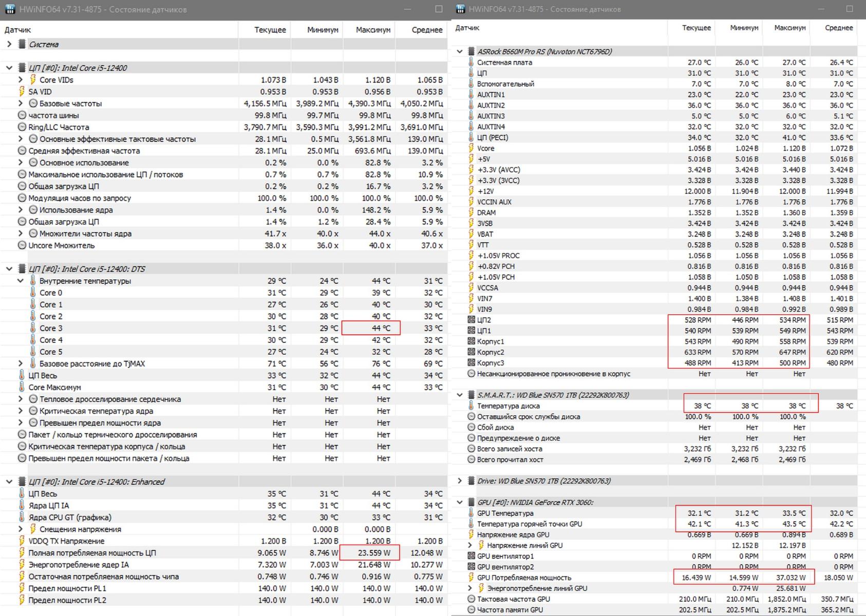Click fan icon beside Корпус1

[x=471, y=341]
